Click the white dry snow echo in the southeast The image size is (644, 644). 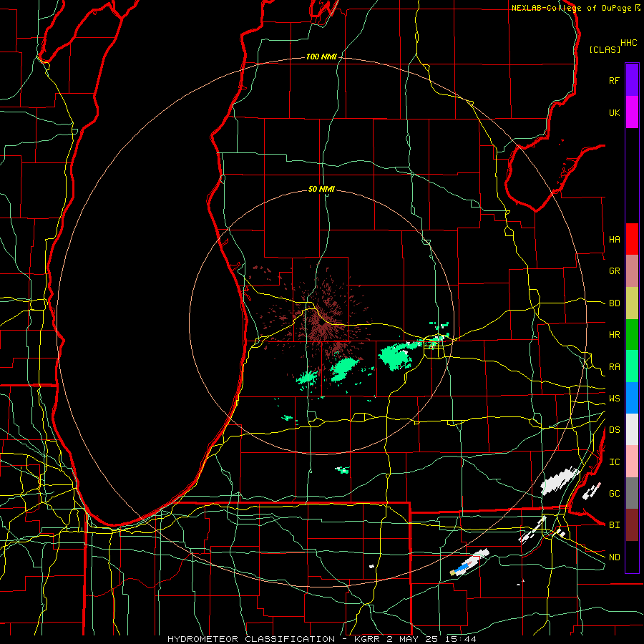pos(559,482)
